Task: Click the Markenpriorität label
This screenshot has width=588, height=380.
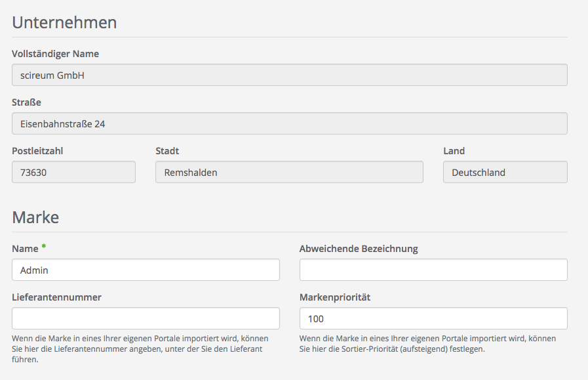Action: 334,297
